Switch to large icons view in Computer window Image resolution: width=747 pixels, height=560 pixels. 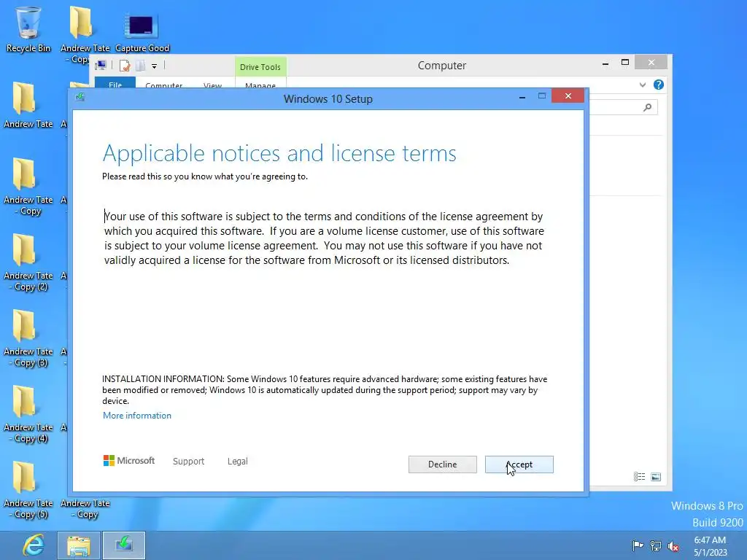[656, 477]
